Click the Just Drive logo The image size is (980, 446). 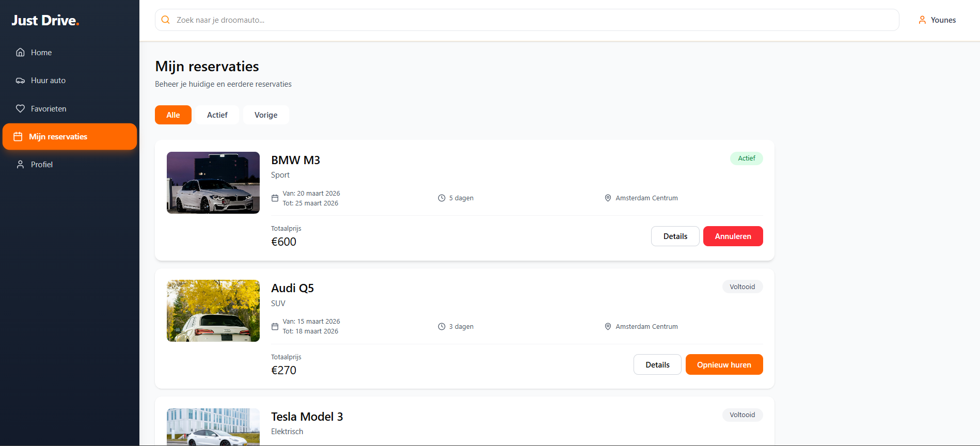point(45,20)
